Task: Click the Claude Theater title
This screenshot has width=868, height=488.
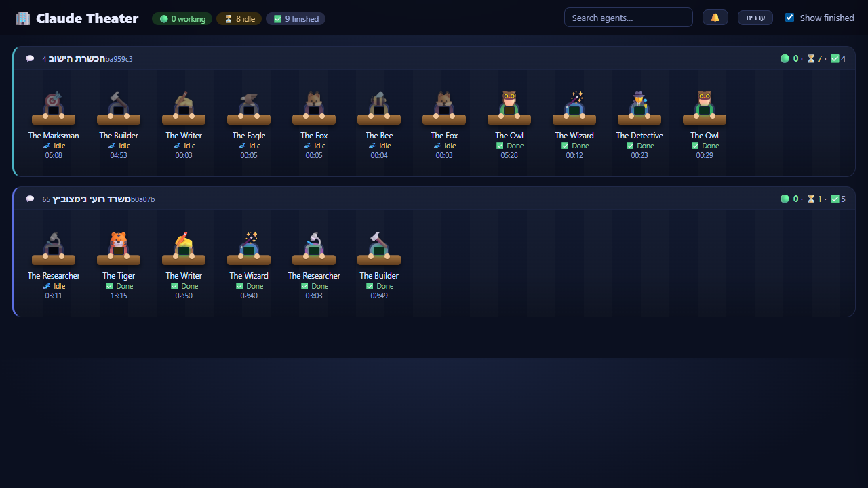Action: [x=87, y=18]
